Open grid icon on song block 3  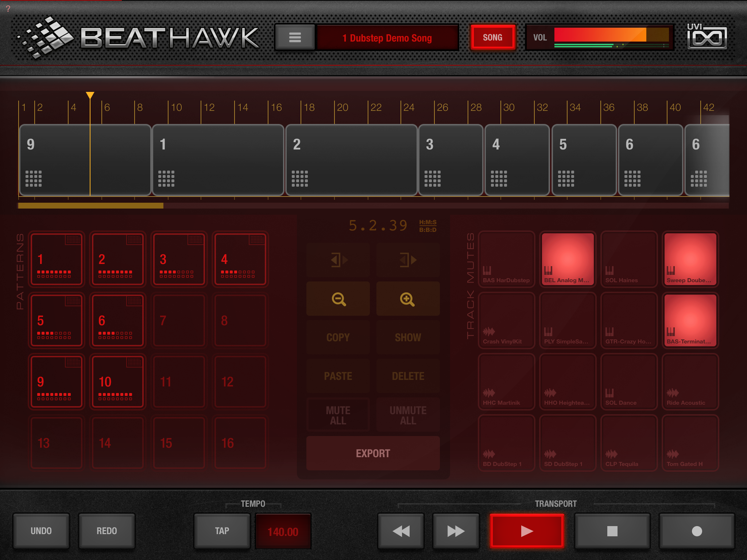tap(433, 179)
